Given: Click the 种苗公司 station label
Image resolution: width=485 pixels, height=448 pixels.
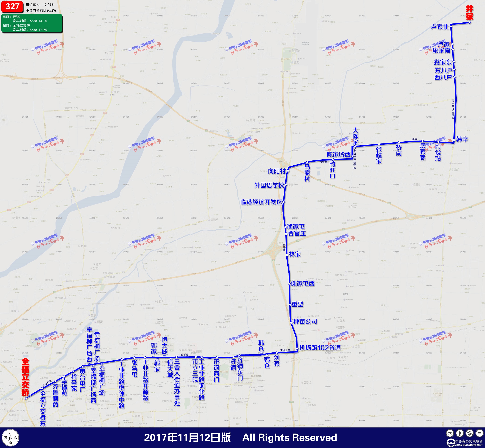Looking at the screenshot, I should tap(305, 321).
